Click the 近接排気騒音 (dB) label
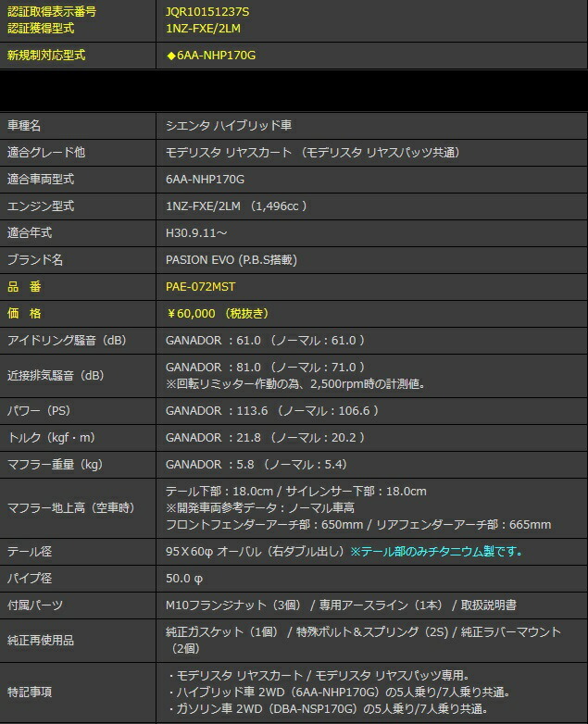The image size is (588, 724). pos(56,375)
